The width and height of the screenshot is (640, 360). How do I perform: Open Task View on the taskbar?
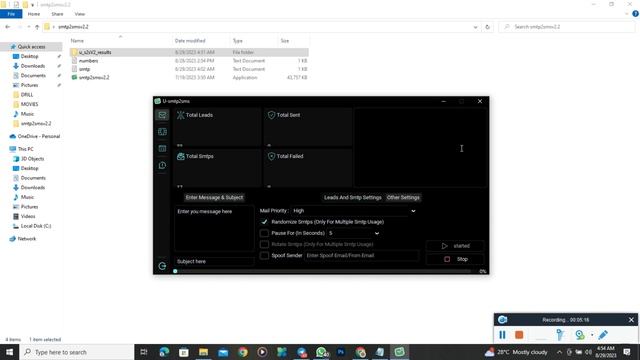(x=144, y=352)
